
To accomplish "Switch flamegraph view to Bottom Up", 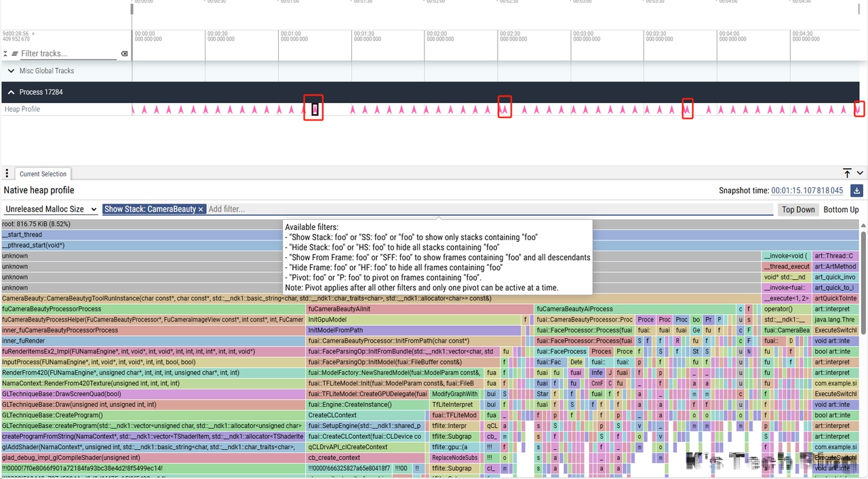I will pos(841,210).
